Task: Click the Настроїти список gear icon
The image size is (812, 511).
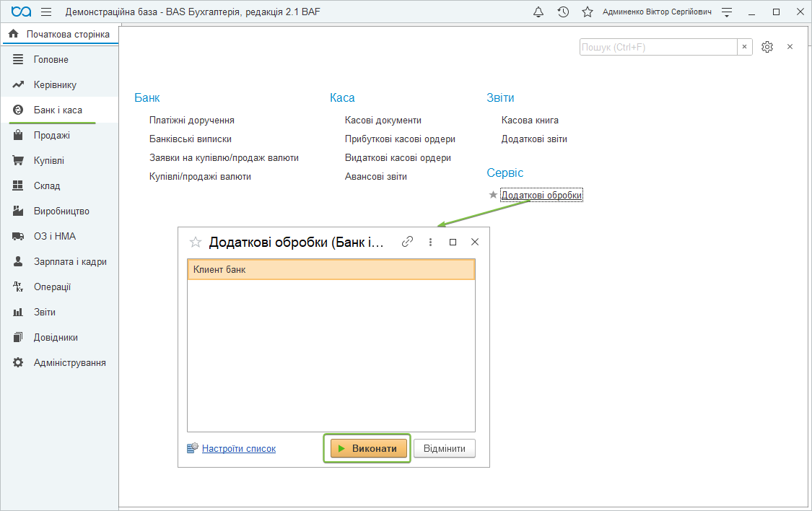Action: coord(193,448)
